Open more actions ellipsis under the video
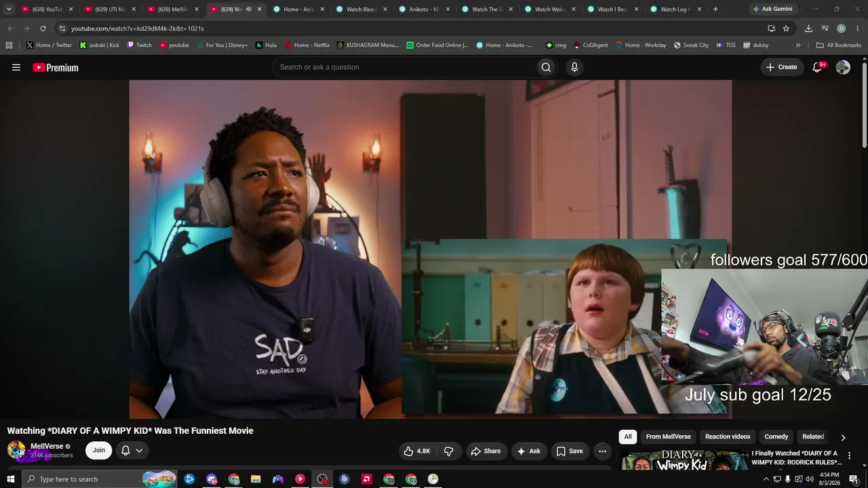868x488 pixels. coord(602,451)
